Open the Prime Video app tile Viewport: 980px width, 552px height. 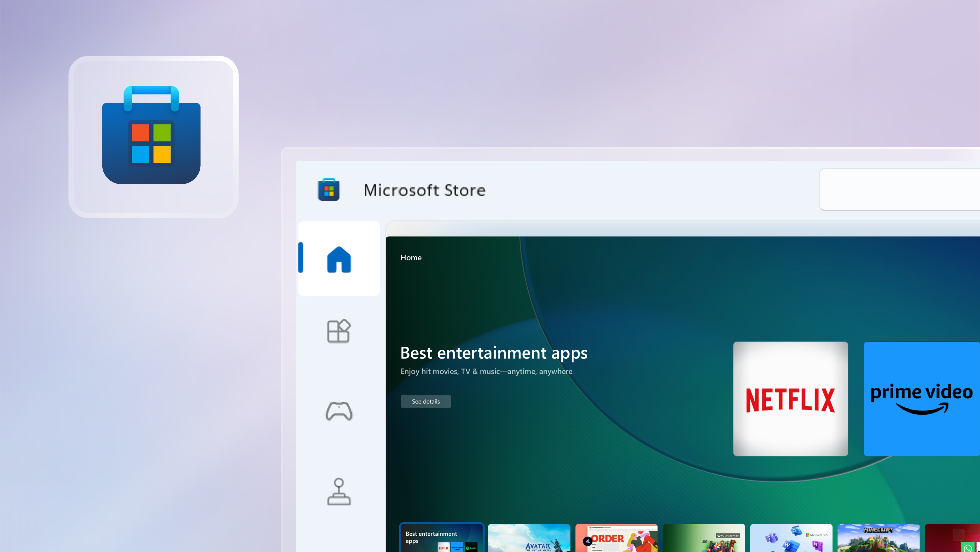tap(921, 399)
